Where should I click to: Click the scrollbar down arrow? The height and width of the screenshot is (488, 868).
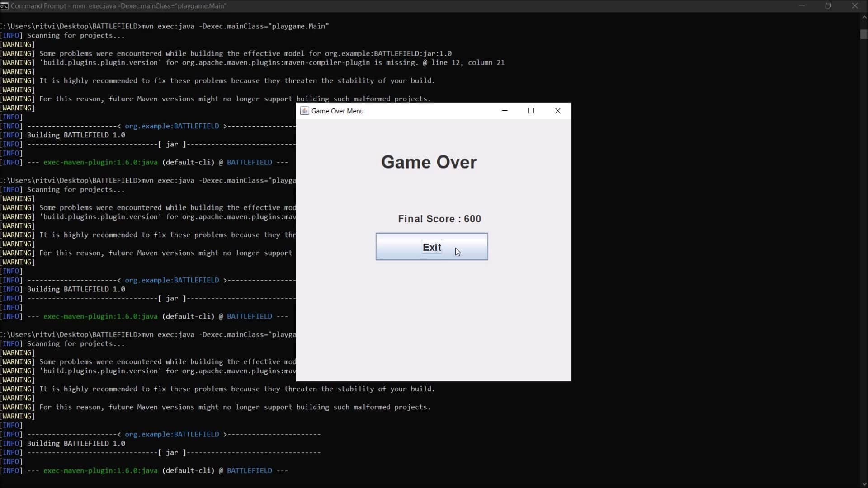pos(864,484)
